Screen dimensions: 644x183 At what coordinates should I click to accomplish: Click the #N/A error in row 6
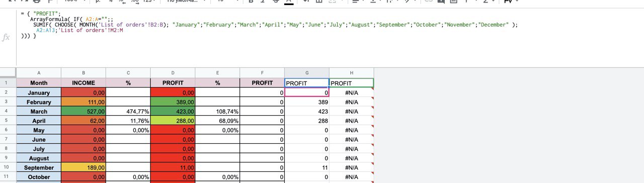pyautogui.click(x=352, y=130)
